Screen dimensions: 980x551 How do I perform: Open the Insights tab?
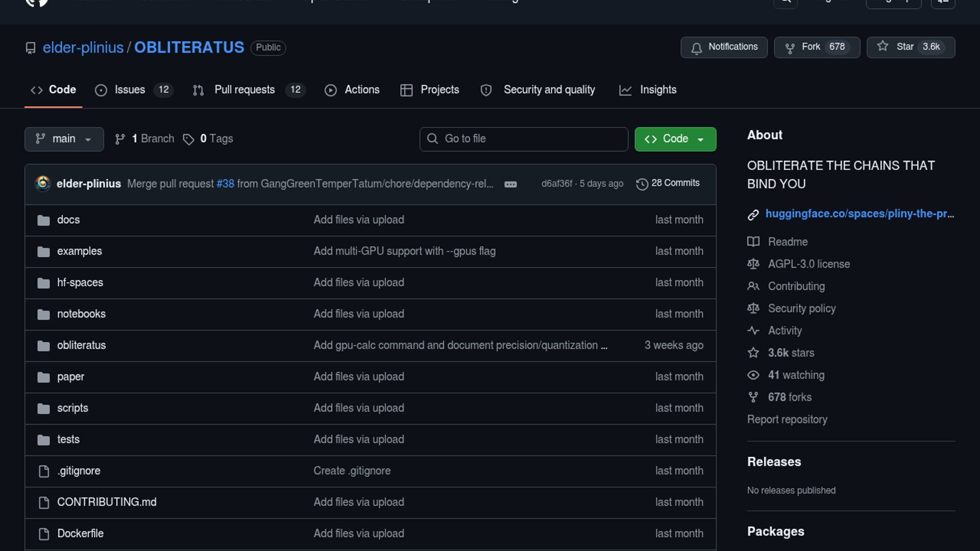(x=657, y=90)
